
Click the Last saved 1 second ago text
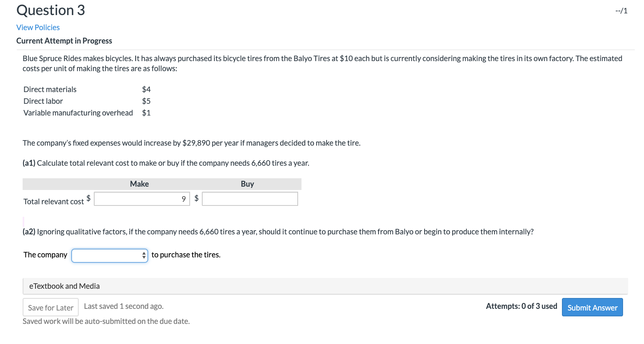pyautogui.click(x=123, y=306)
